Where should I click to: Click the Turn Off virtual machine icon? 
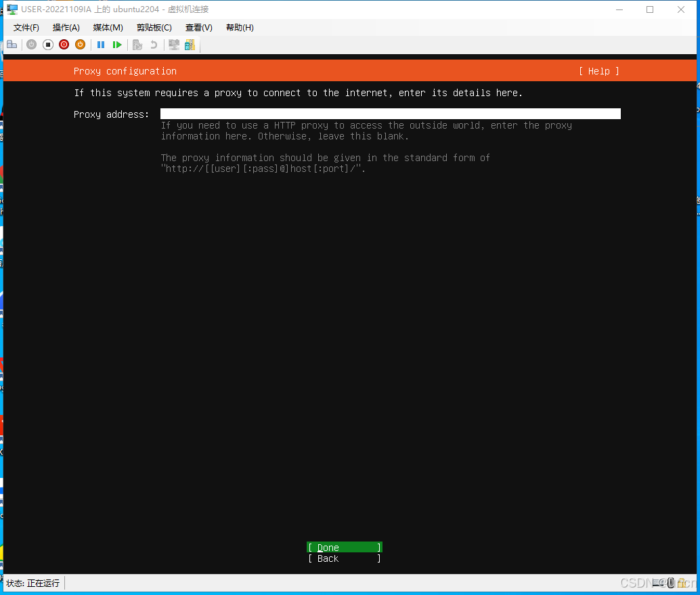(47, 44)
